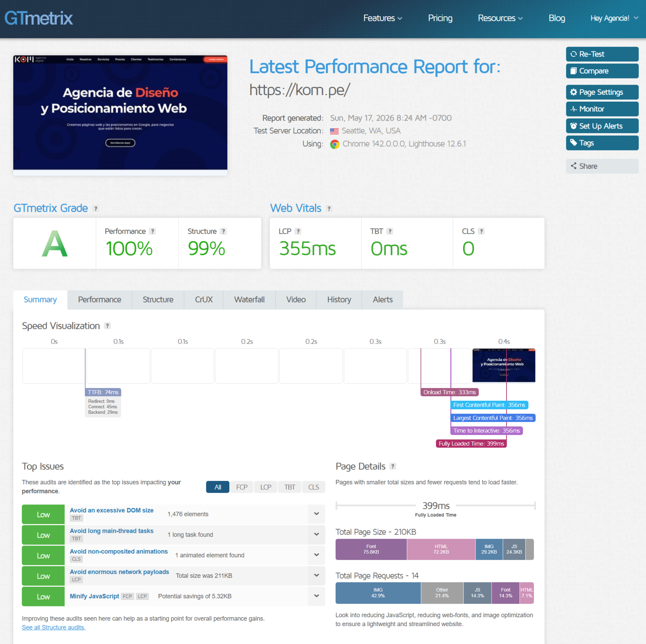Open the Alerts tab
The height and width of the screenshot is (644, 646).
[x=383, y=300]
